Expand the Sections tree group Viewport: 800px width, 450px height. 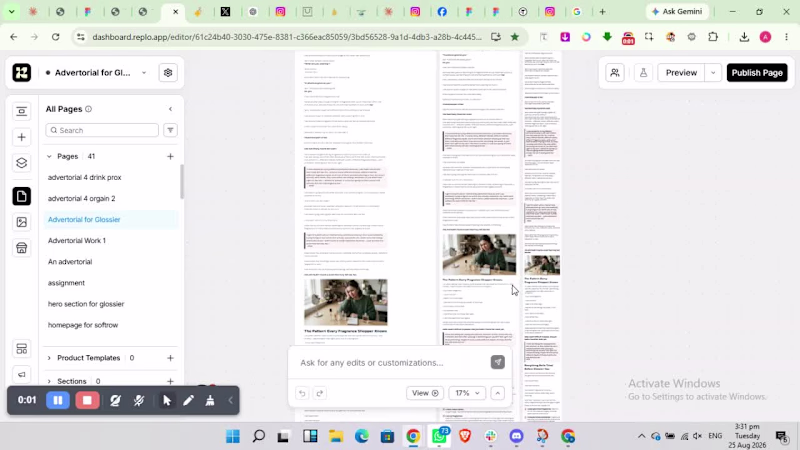click(49, 381)
